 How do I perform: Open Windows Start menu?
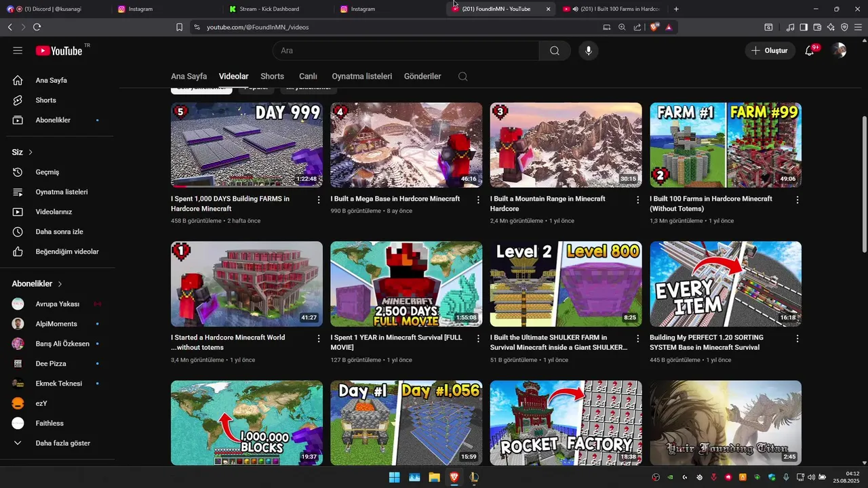(394, 477)
